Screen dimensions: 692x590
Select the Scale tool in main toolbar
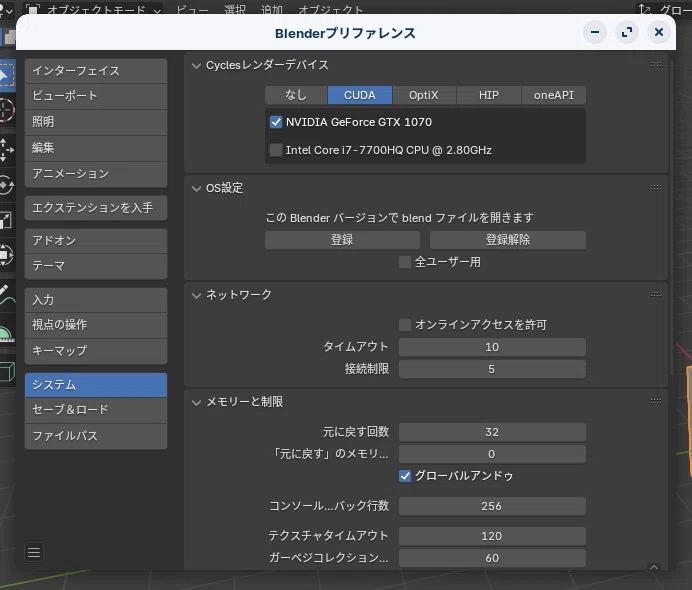pos(7,220)
